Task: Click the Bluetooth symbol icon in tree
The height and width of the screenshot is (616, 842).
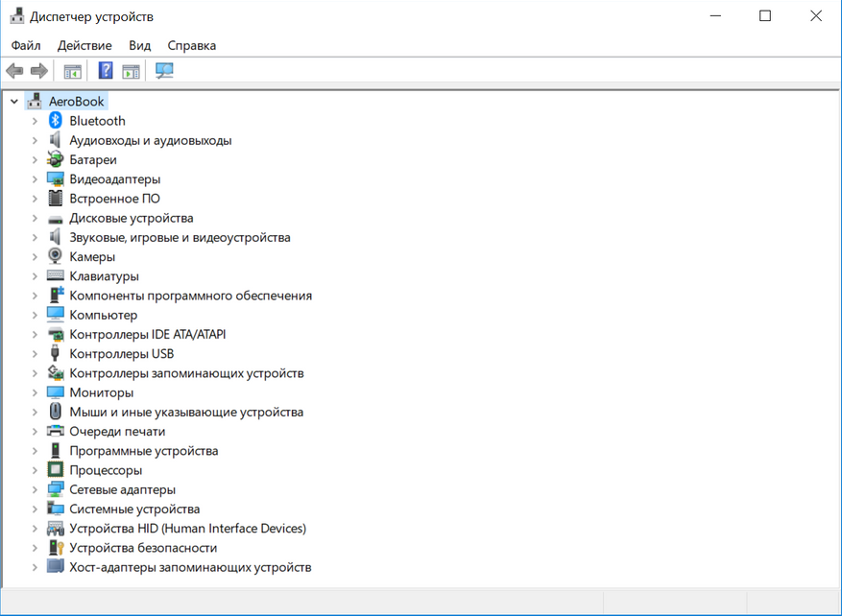Action: pos(56,121)
